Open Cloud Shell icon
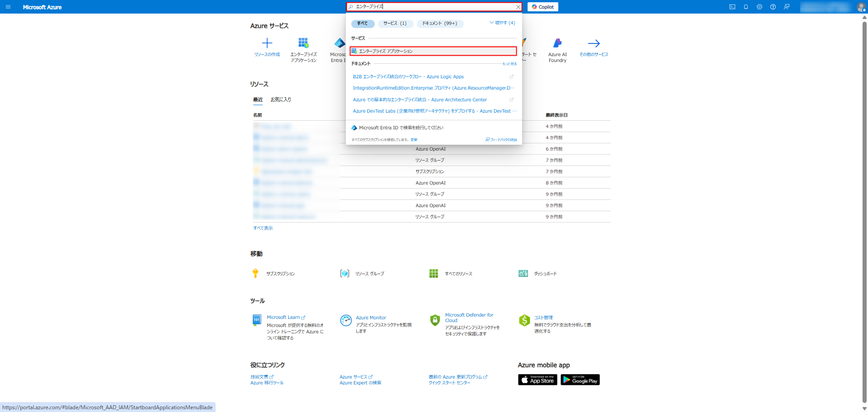 (732, 7)
